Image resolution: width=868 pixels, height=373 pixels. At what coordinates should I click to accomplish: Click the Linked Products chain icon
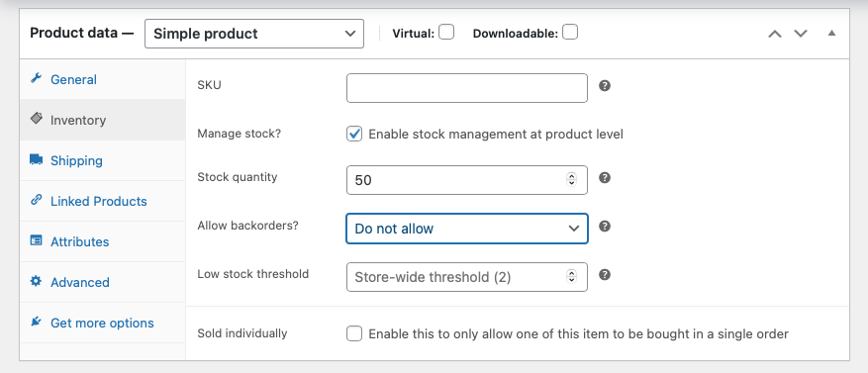point(36,200)
